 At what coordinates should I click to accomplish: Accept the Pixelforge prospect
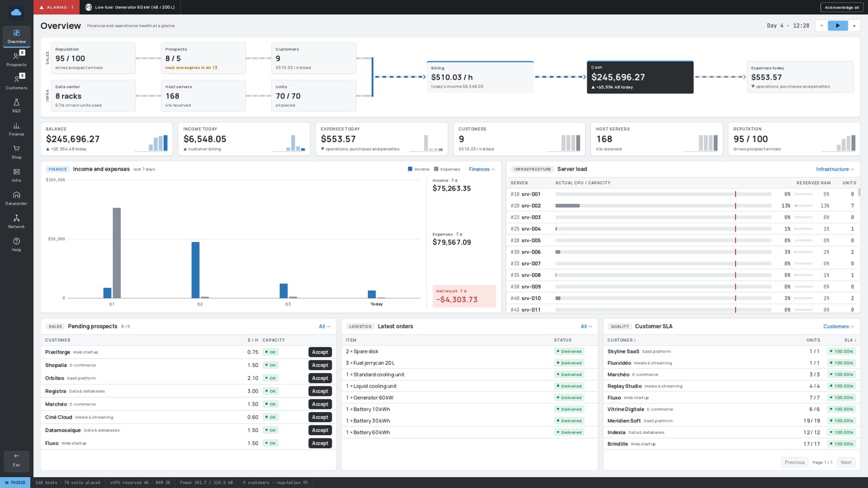[x=320, y=352]
